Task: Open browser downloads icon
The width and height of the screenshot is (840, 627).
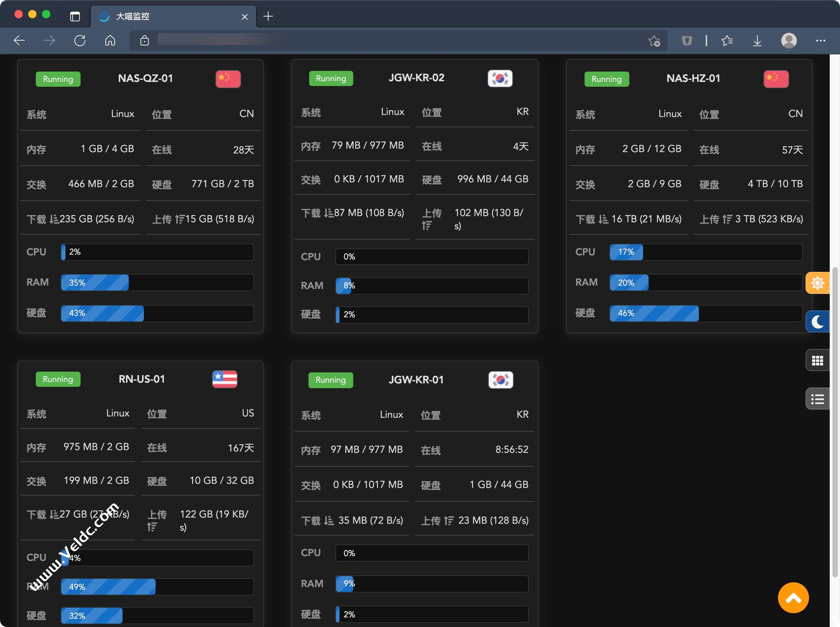Action: [x=757, y=40]
